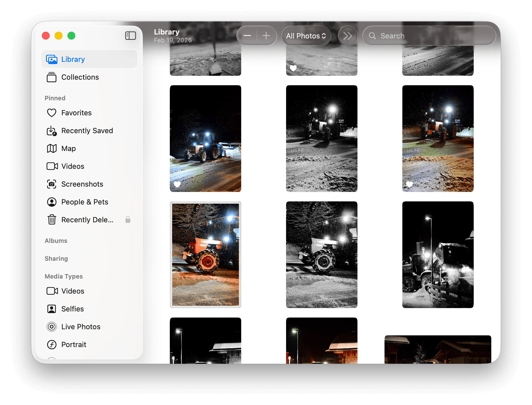
Task: Zoom in using the plus control
Action: point(266,36)
